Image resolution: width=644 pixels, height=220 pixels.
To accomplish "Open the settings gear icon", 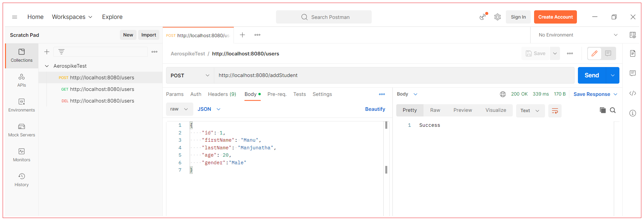I will [497, 17].
